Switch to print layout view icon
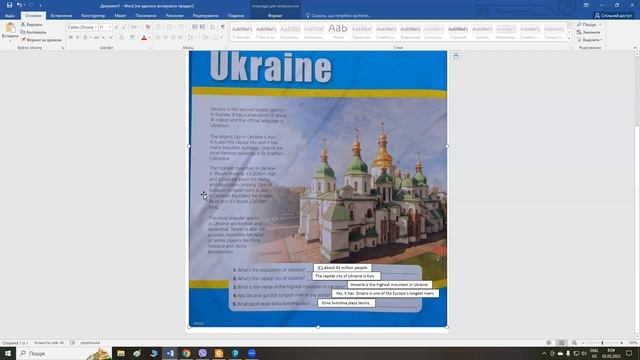 point(562,343)
